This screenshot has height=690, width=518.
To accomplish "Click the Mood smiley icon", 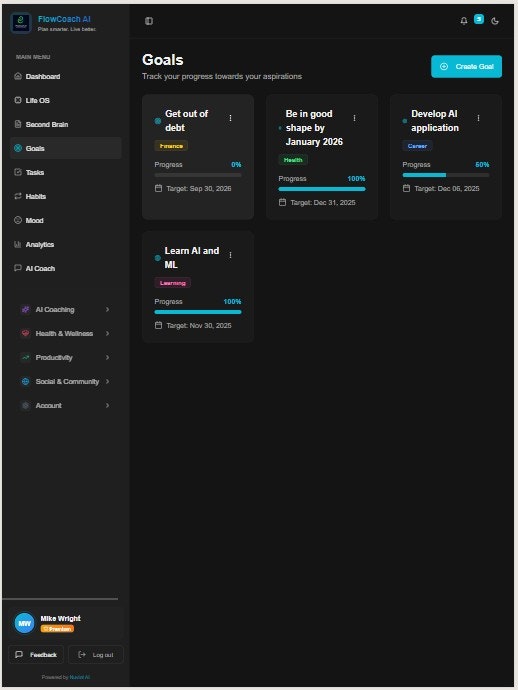I will pyautogui.click(x=18, y=220).
